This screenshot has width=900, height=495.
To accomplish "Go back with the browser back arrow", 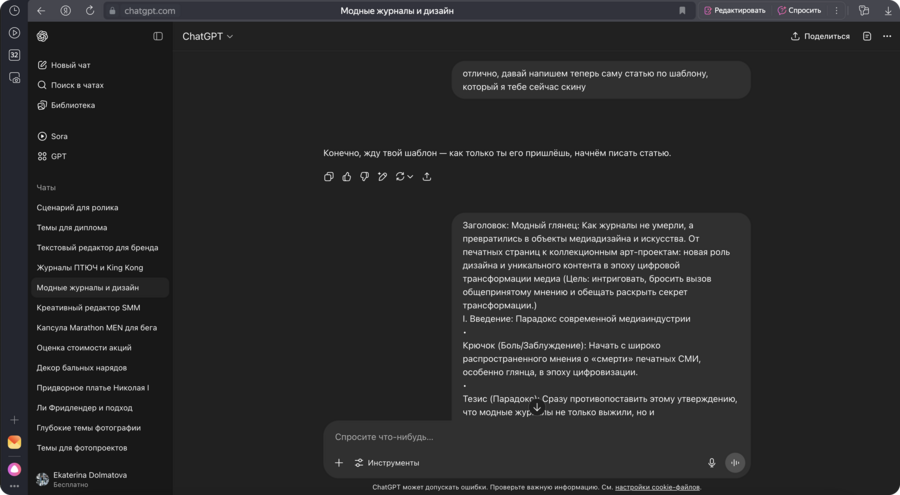I will (41, 11).
